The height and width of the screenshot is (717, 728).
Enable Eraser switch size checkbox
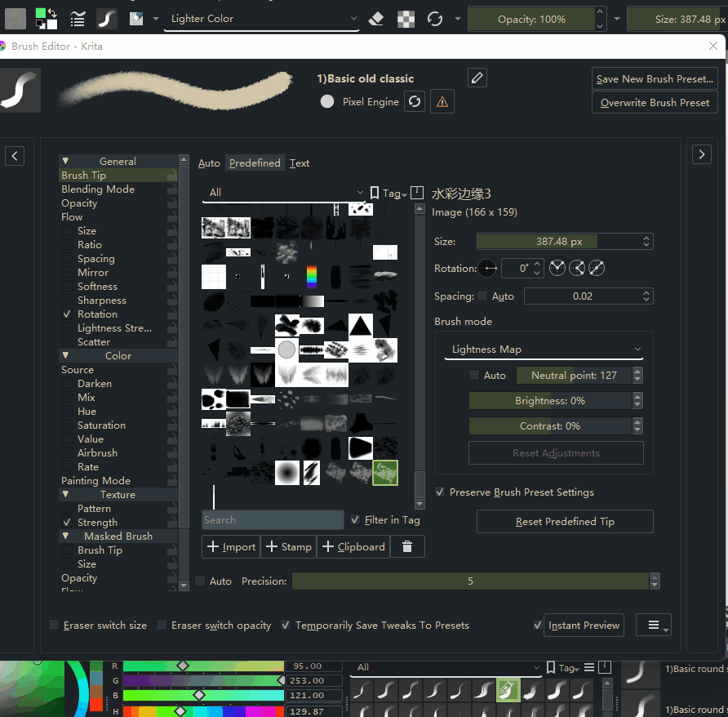(x=54, y=625)
